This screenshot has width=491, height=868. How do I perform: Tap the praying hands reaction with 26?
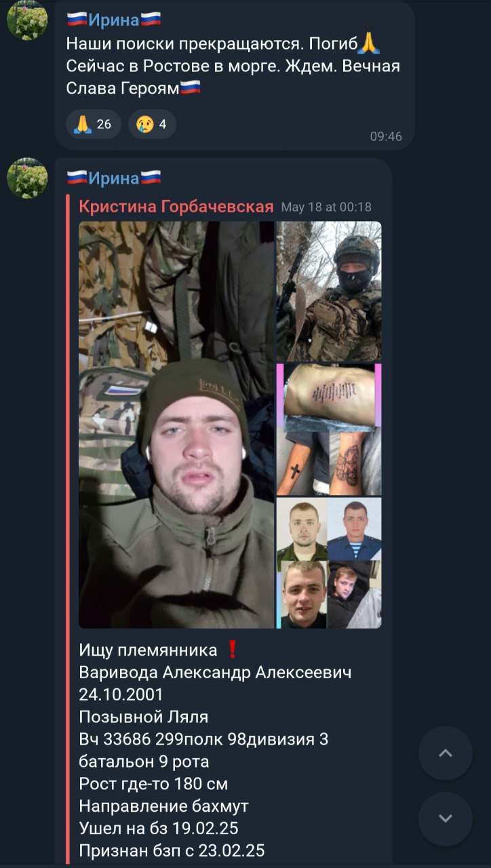click(x=93, y=124)
